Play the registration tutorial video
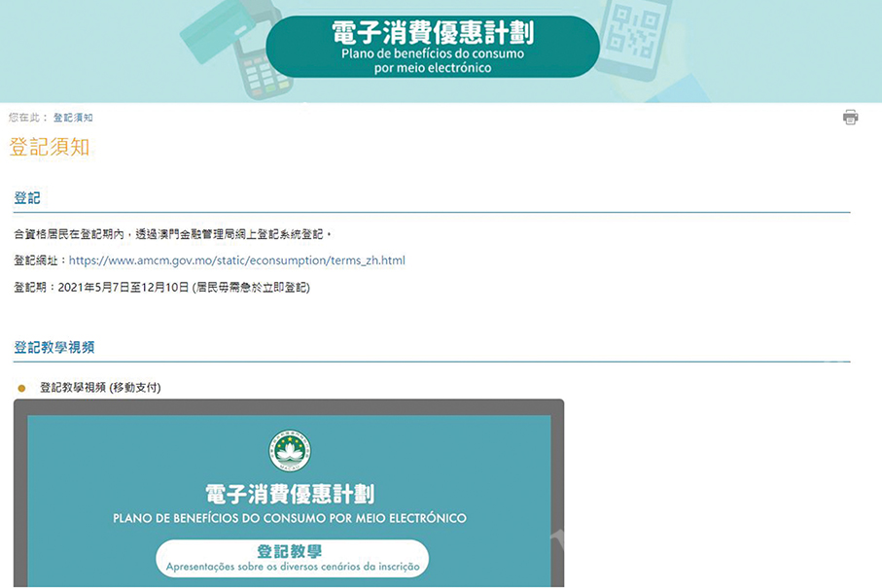 tap(289, 496)
